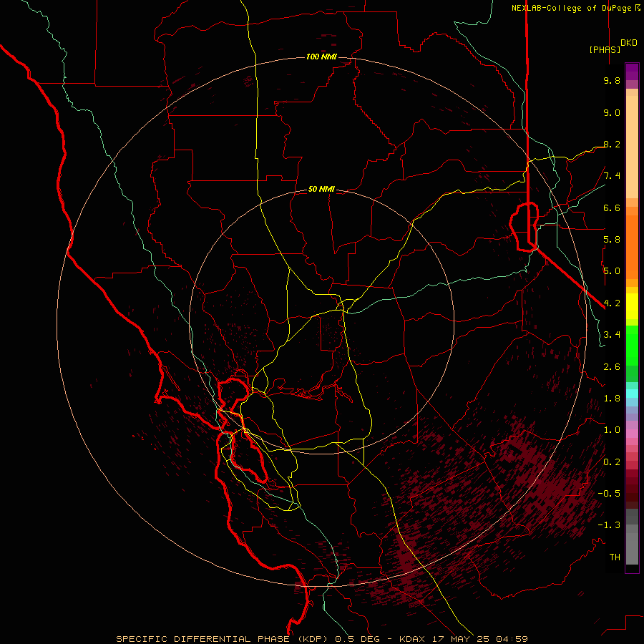Click the pink segment of the color bar
The height and width of the screenshot is (644, 644).
point(632,434)
